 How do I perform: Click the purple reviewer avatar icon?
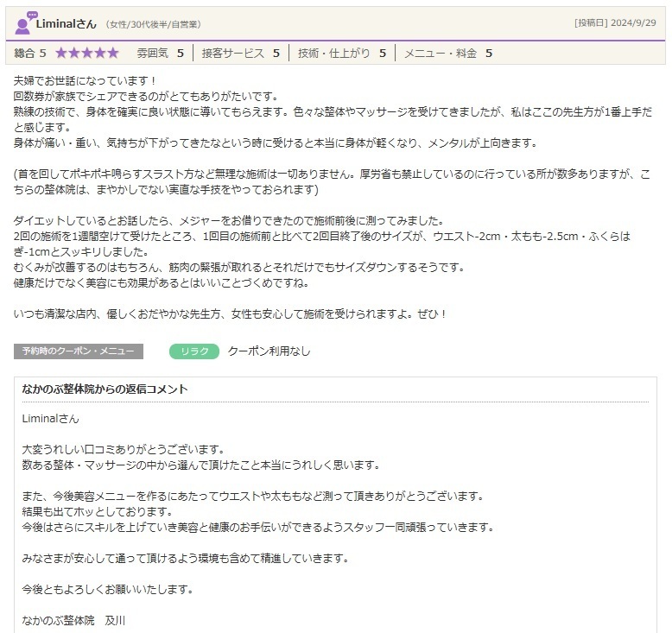click(24, 23)
